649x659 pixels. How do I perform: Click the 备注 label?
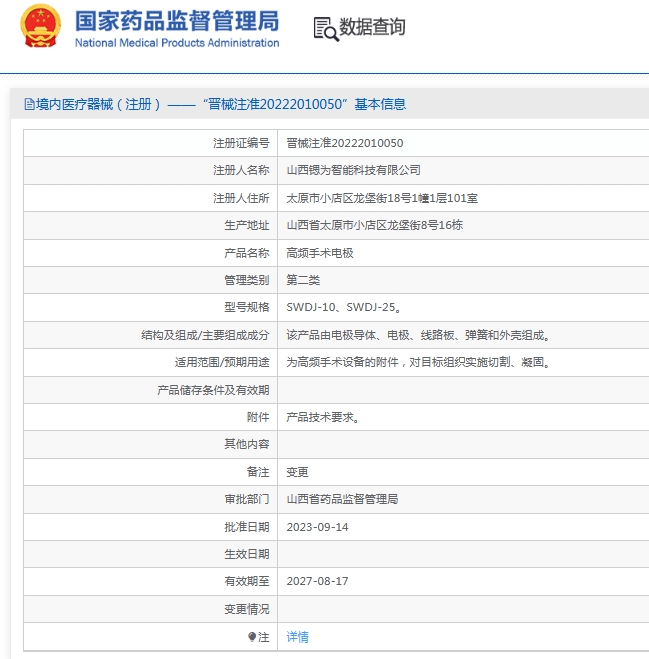coord(258,472)
